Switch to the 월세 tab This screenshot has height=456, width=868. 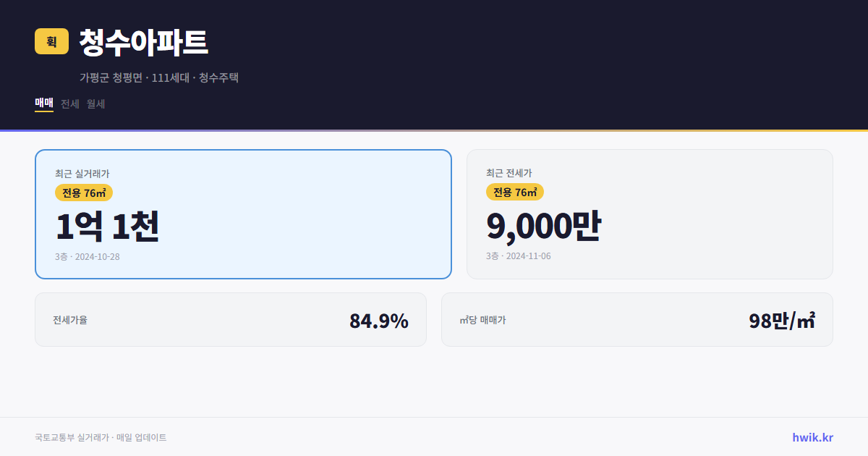(x=96, y=104)
